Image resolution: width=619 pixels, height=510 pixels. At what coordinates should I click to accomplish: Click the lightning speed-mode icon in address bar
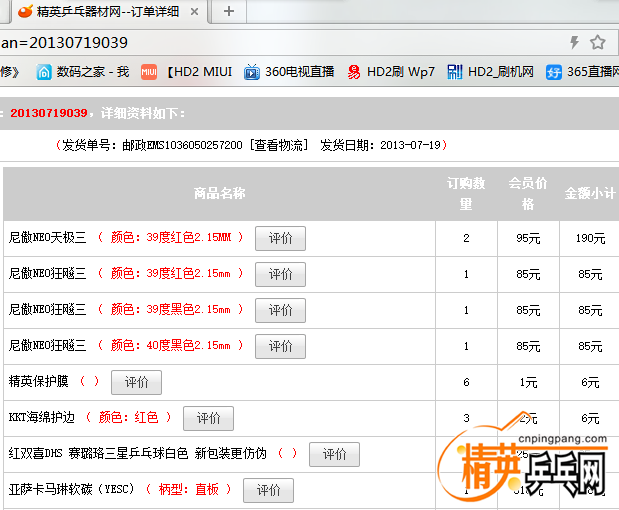point(574,42)
